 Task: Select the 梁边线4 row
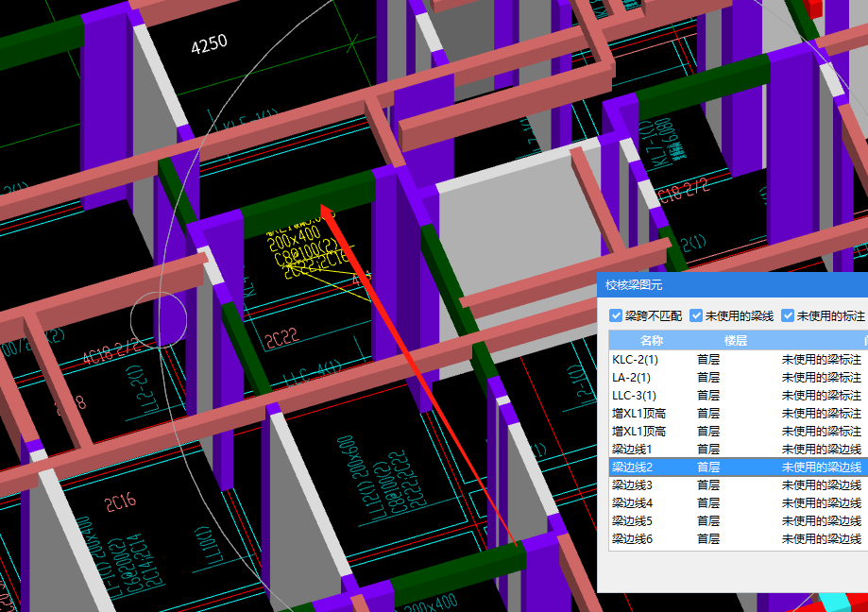[x=739, y=503]
